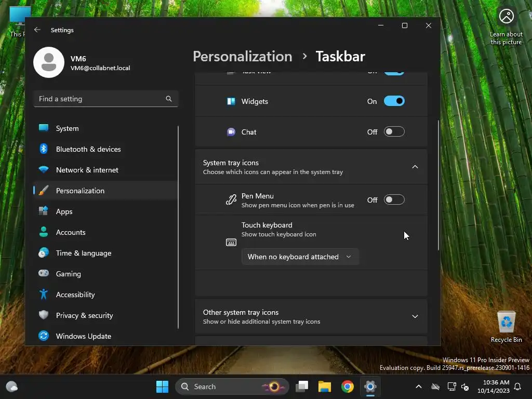
Task: Click the settings page vertical scrollbar
Action: pyautogui.click(x=438, y=185)
